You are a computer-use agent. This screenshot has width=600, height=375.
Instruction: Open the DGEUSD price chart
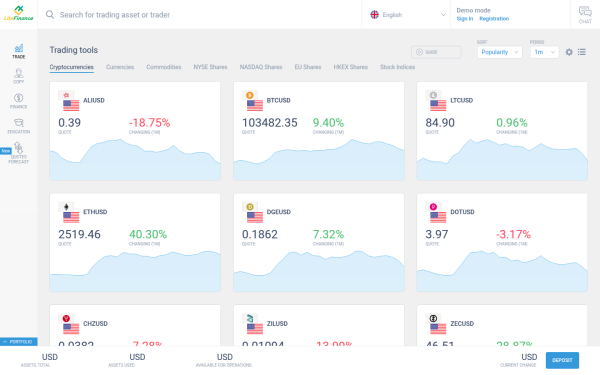pos(319,271)
